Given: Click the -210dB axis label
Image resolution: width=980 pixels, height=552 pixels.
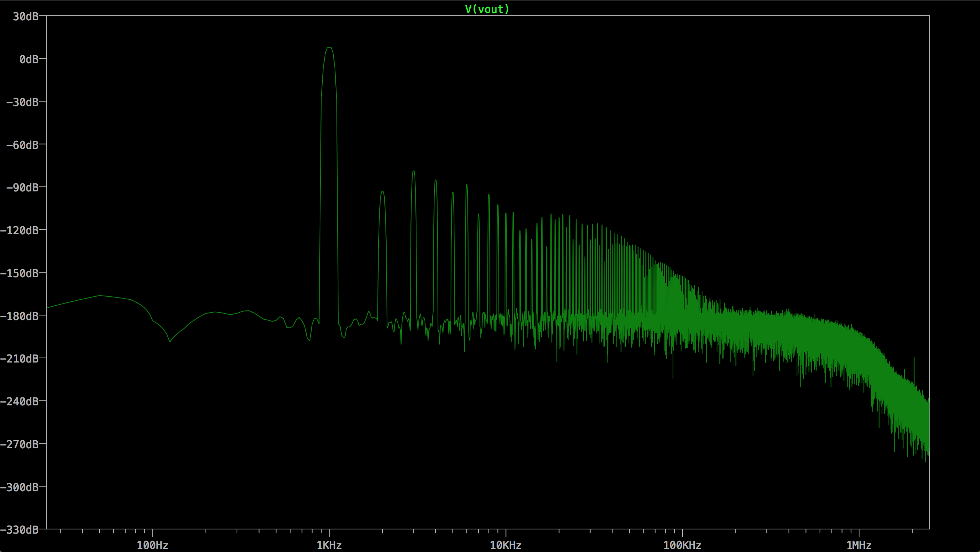Looking at the screenshot, I should click(19, 359).
